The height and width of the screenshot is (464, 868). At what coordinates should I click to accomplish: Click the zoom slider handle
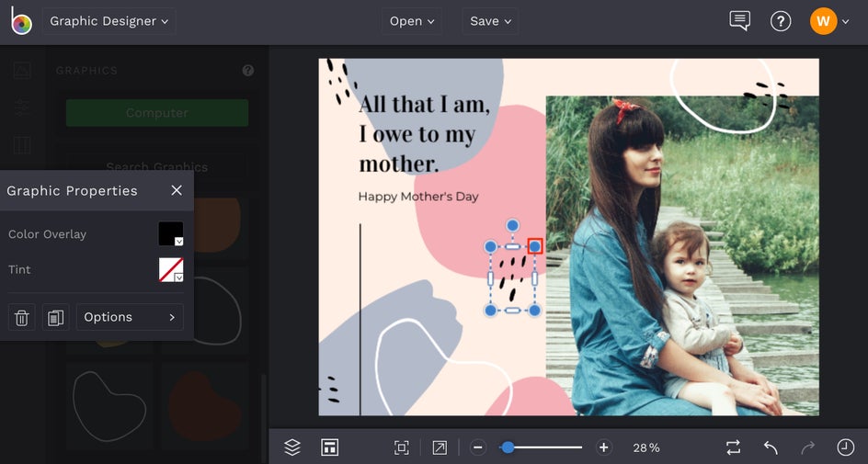point(507,447)
